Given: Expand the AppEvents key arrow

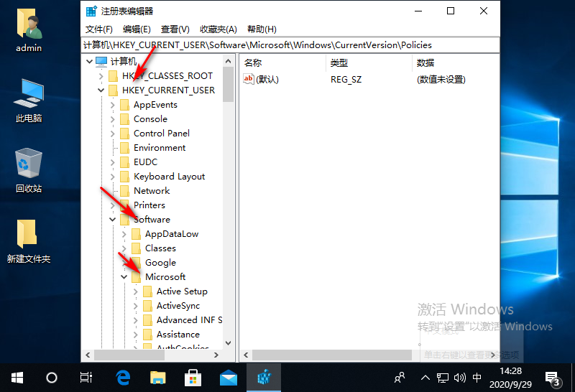Looking at the screenshot, I should pos(112,105).
